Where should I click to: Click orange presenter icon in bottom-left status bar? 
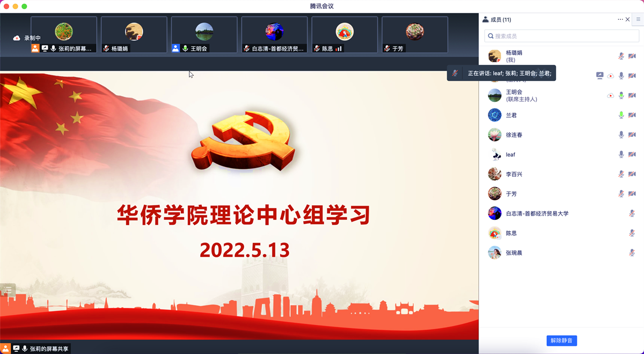(x=5, y=349)
